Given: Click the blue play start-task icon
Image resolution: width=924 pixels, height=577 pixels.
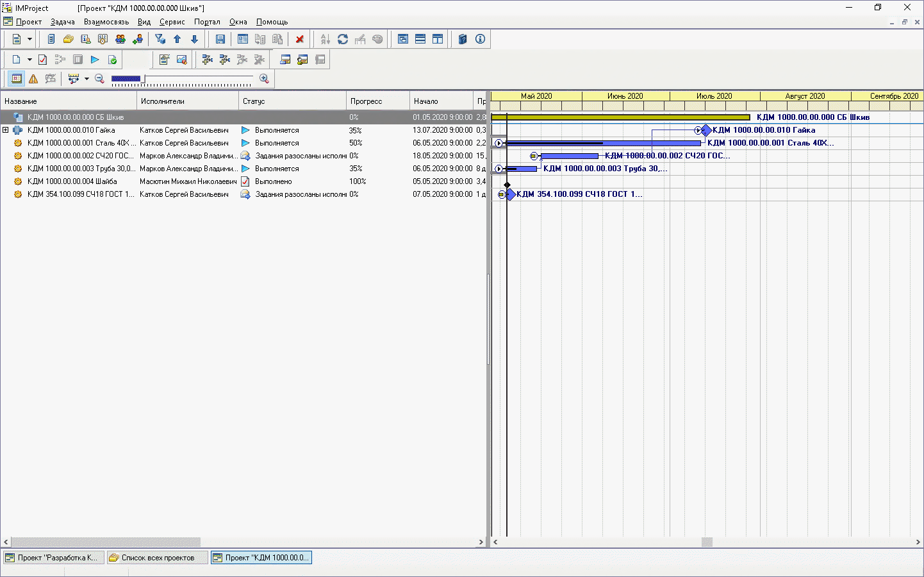Looking at the screenshot, I should (95, 60).
